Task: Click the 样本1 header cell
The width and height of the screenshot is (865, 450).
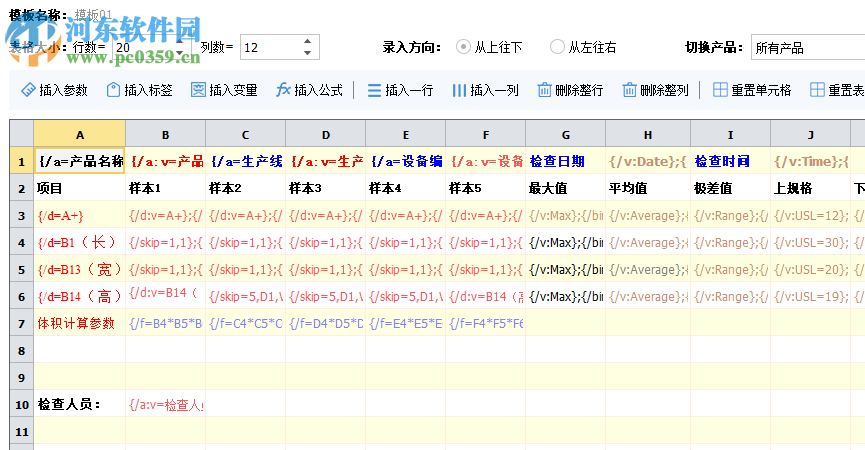Action: pyautogui.click(x=165, y=188)
